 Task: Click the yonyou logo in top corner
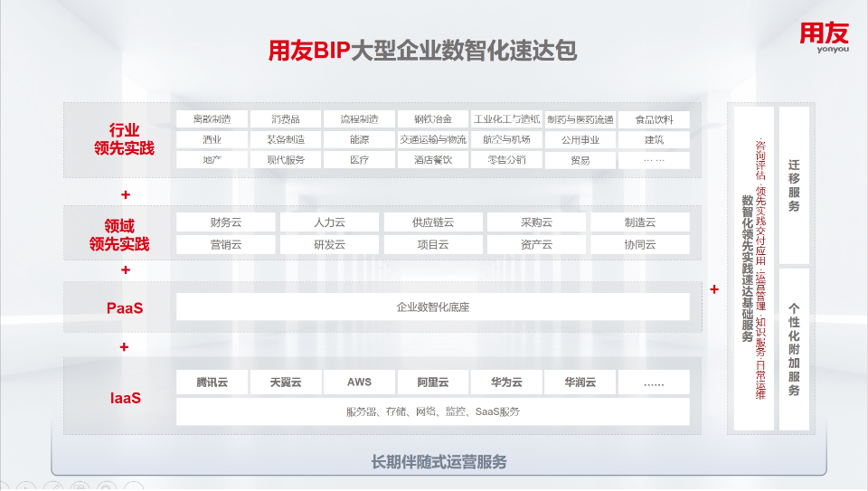coord(824,40)
